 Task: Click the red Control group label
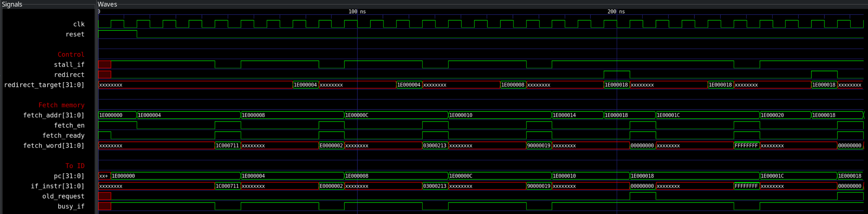[71, 54]
